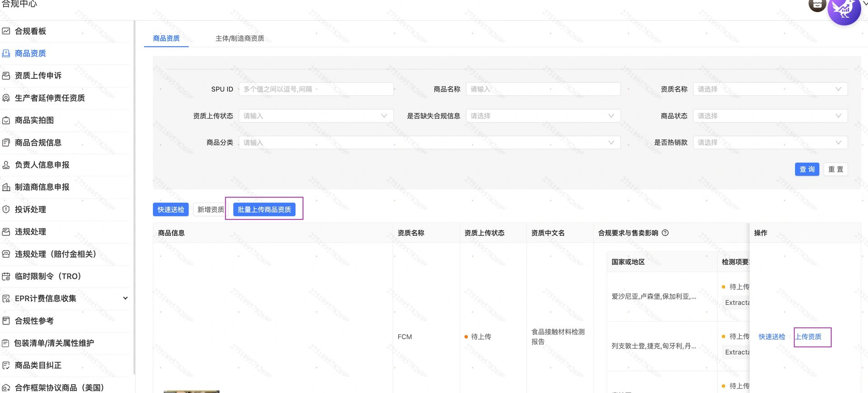Open the 是否缺失合规信息 dropdown

[543, 116]
